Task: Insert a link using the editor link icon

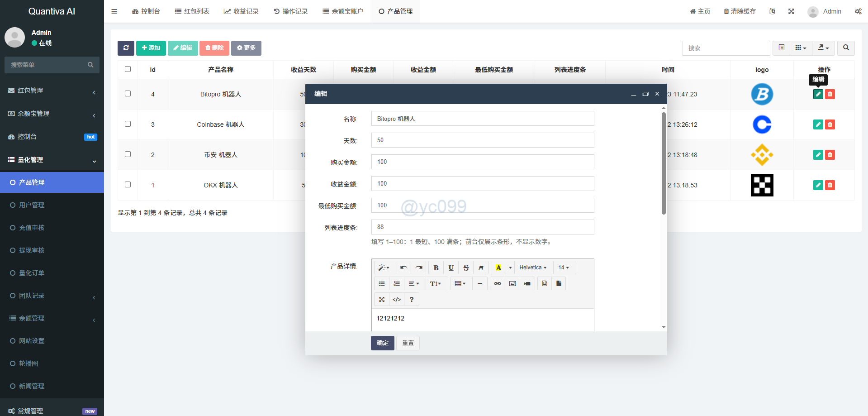Action: click(498, 283)
